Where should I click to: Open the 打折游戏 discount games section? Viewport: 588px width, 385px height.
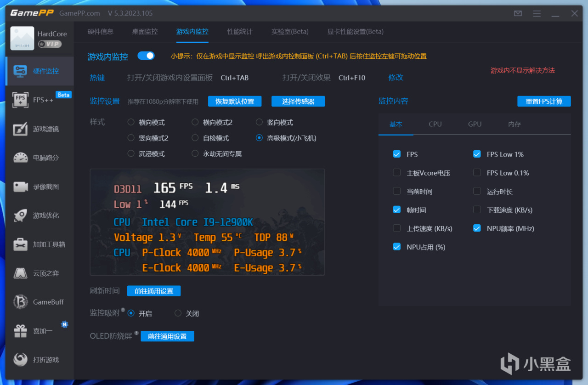(x=40, y=360)
